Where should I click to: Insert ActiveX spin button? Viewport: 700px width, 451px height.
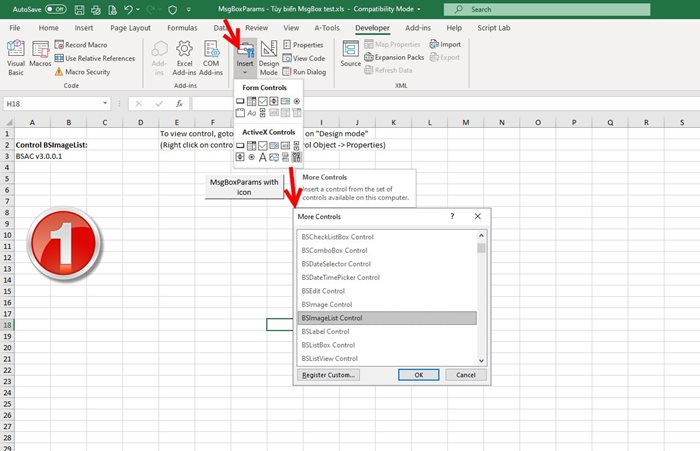[240, 157]
